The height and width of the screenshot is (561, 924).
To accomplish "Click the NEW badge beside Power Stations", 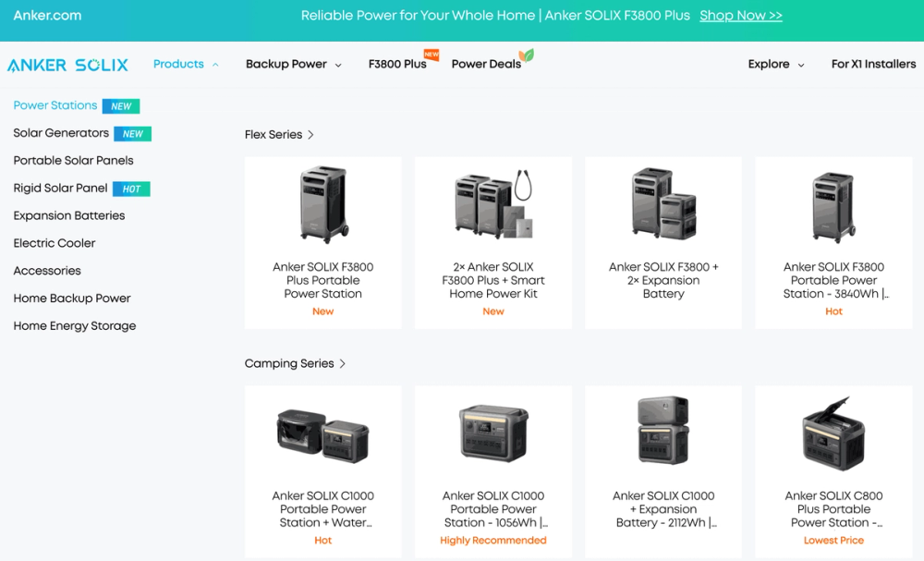I will click(x=121, y=106).
